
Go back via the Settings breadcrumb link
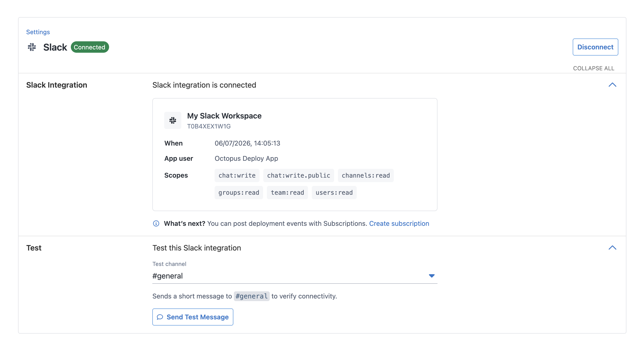pyautogui.click(x=38, y=32)
